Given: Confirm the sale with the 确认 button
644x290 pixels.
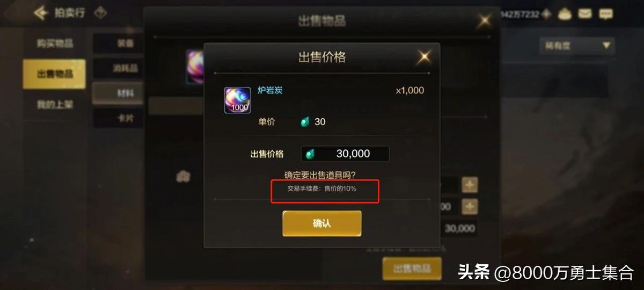Looking at the screenshot, I should tap(322, 223).
